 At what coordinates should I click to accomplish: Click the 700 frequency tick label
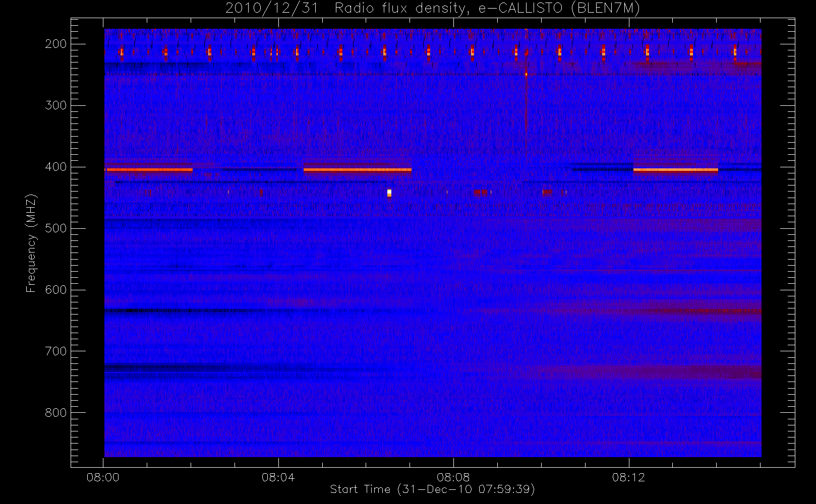pos(55,351)
